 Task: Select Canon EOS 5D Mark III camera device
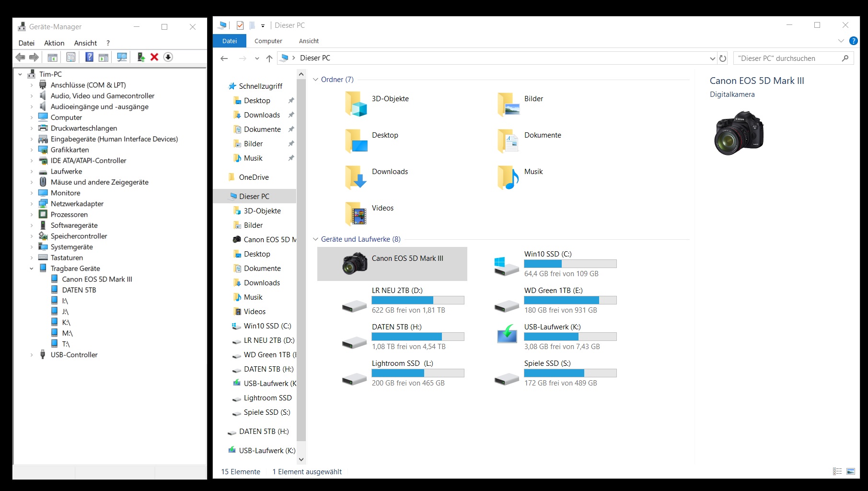(392, 264)
